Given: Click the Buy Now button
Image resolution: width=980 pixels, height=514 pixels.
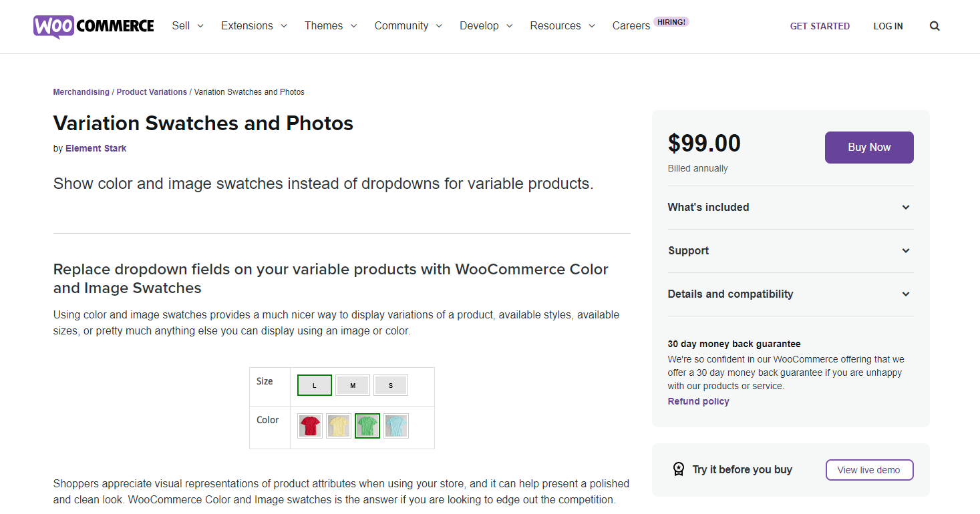Looking at the screenshot, I should pyautogui.click(x=869, y=148).
